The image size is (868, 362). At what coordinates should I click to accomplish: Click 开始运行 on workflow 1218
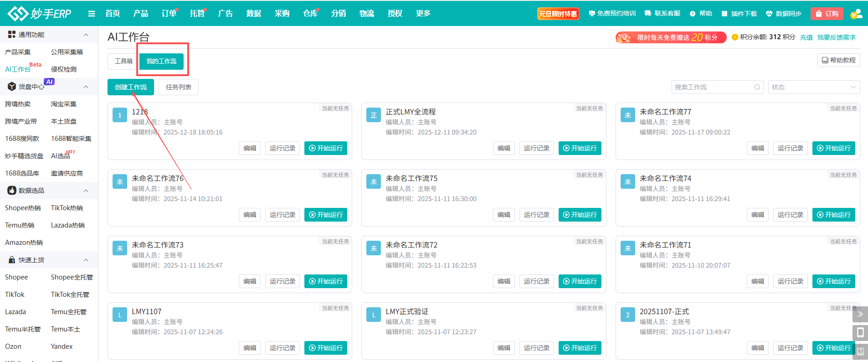[x=326, y=148]
